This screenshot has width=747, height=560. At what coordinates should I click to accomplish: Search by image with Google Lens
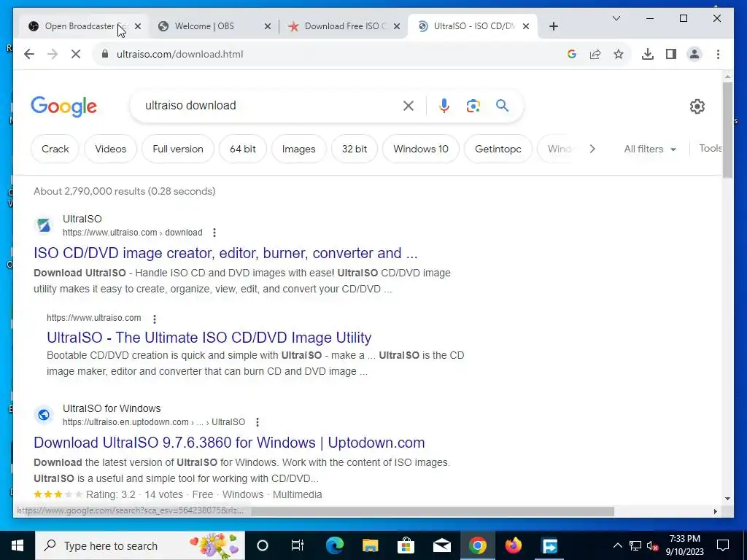coord(473,106)
